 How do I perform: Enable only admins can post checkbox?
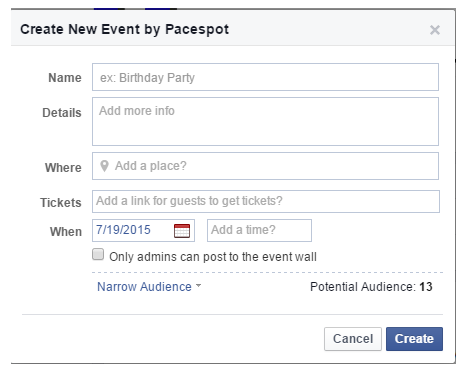pyautogui.click(x=98, y=254)
